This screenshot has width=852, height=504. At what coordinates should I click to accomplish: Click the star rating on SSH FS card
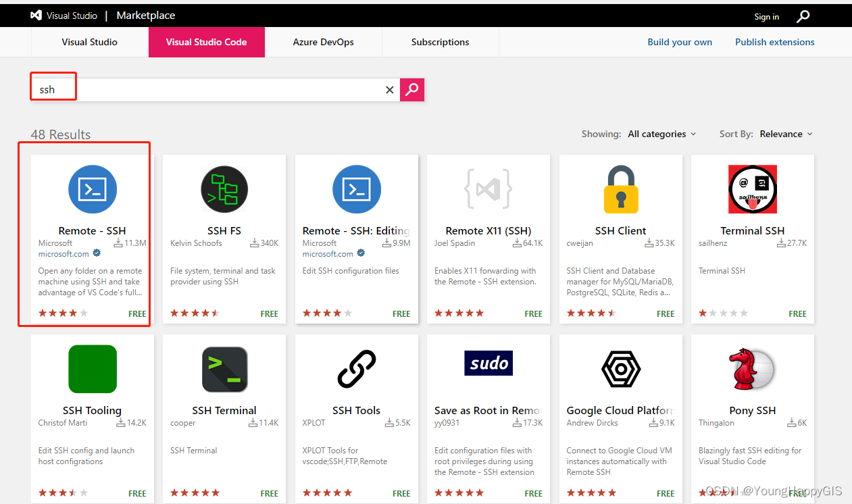point(195,313)
